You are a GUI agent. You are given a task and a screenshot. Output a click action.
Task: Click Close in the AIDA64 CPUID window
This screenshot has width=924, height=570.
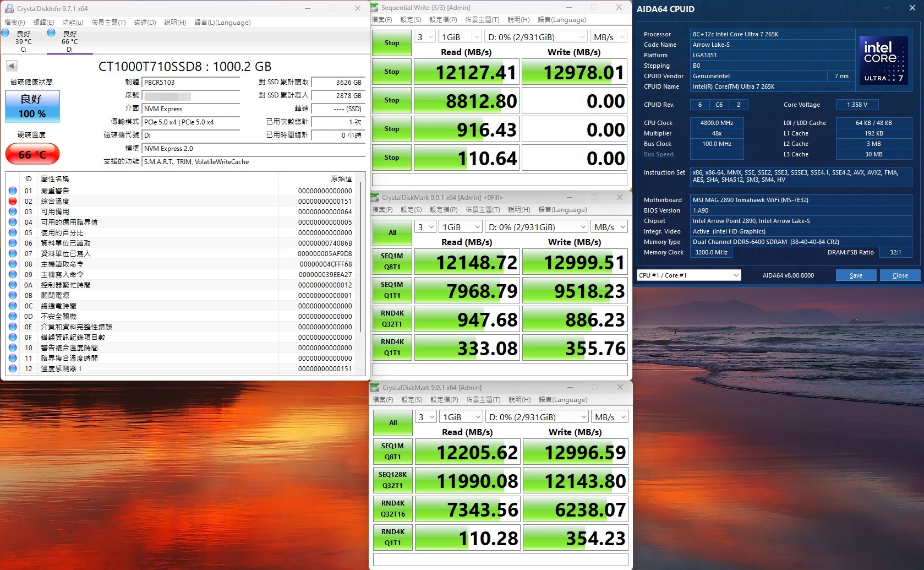coord(900,275)
